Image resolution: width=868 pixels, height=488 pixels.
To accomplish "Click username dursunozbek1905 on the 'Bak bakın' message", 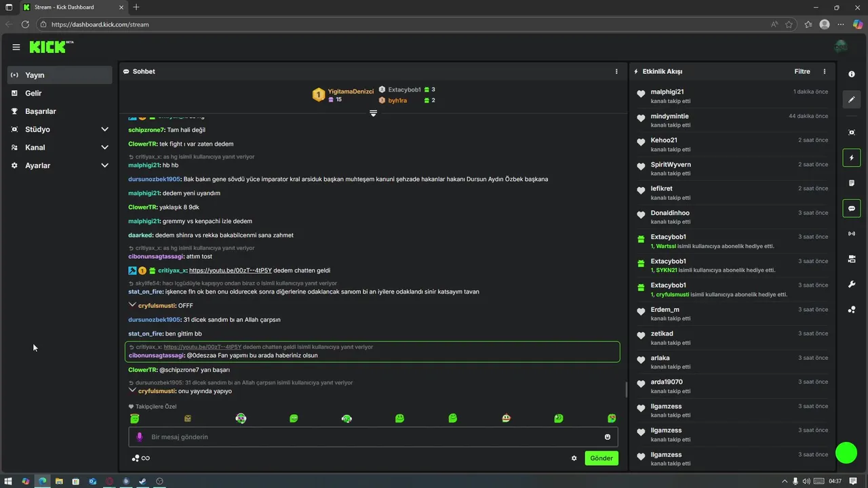I will (x=154, y=179).
